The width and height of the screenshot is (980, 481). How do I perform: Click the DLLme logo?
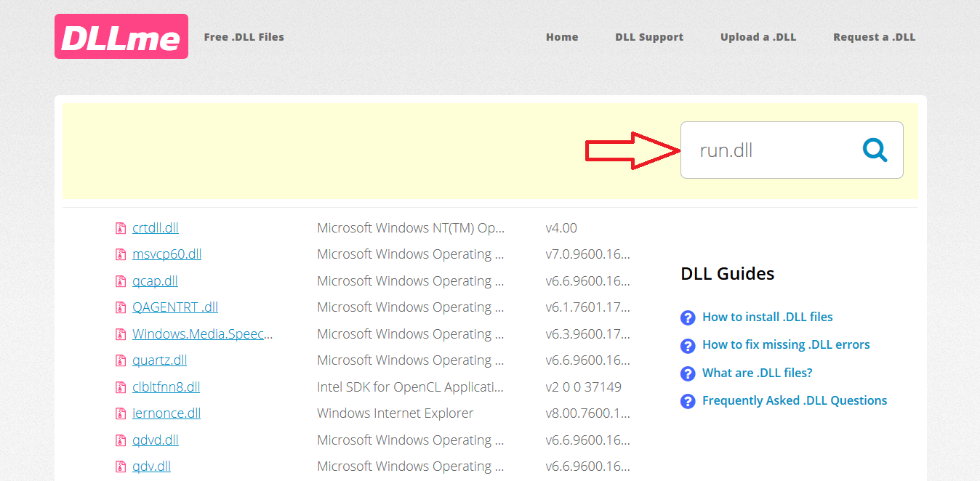pos(121,36)
